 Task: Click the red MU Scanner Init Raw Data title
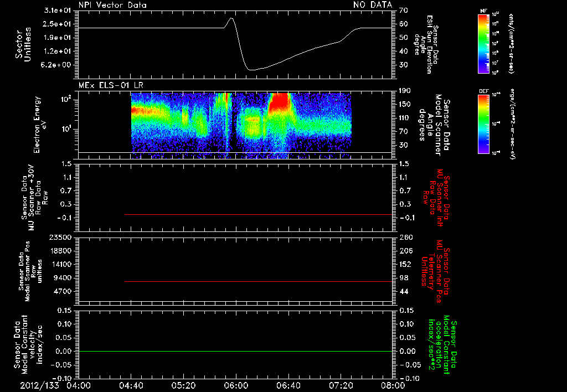coord(436,197)
